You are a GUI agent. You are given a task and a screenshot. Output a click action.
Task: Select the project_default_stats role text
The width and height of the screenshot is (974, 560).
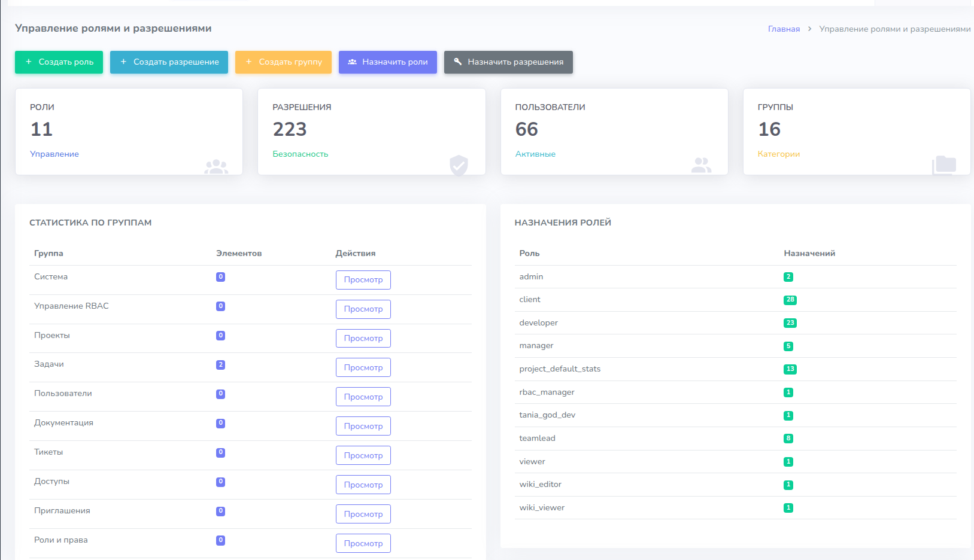560,369
